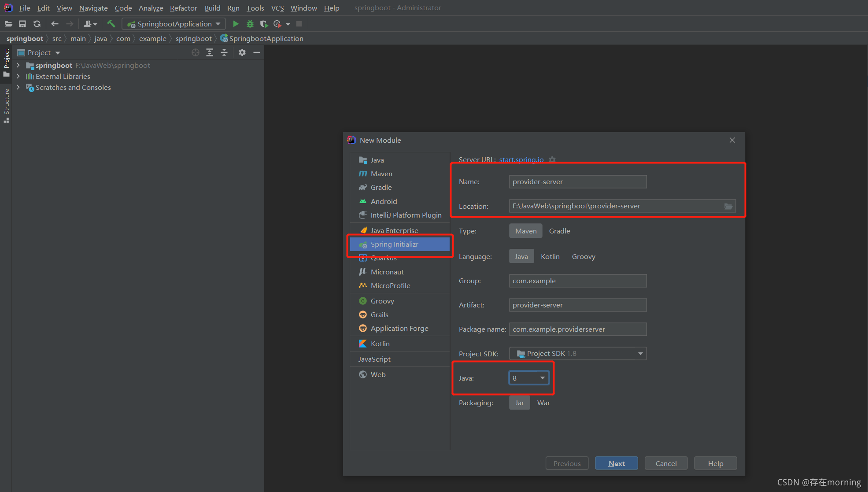Expand the springboot project tree node
The height and width of the screenshot is (492, 868).
pos(18,65)
